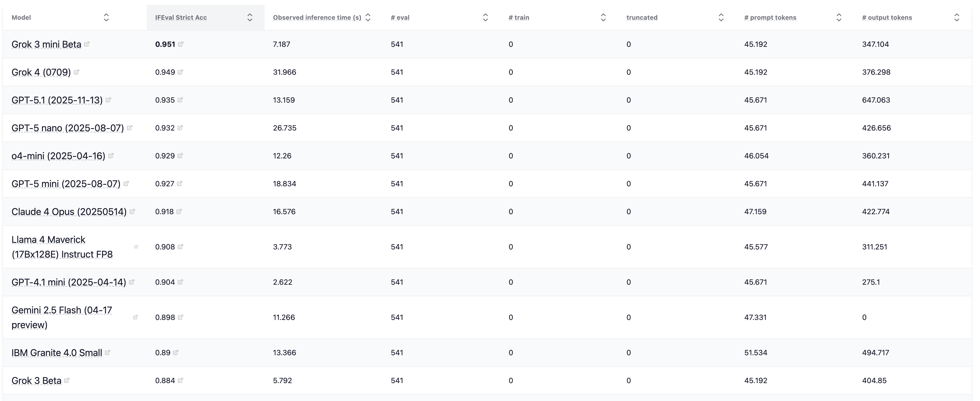The height and width of the screenshot is (401, 980).
Task: Open Llama 4 Maverick Instruct FP8 link
Action: point(62,247)
